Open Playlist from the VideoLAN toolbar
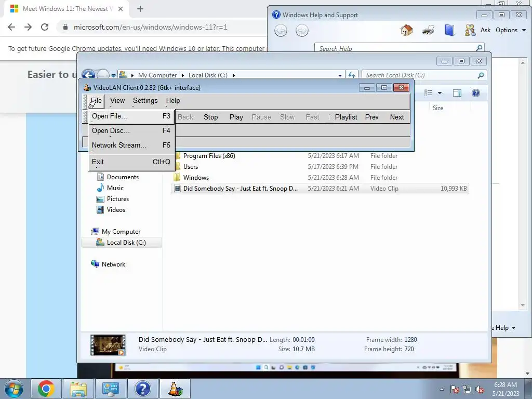Viewport: 532px width, 399px height. (345, 117)
